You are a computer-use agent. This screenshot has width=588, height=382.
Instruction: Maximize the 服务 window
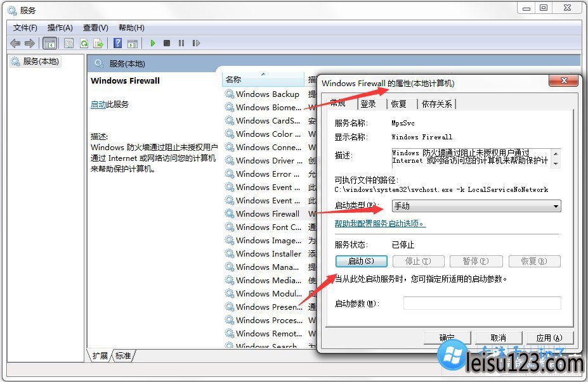(x=544, y=8)
